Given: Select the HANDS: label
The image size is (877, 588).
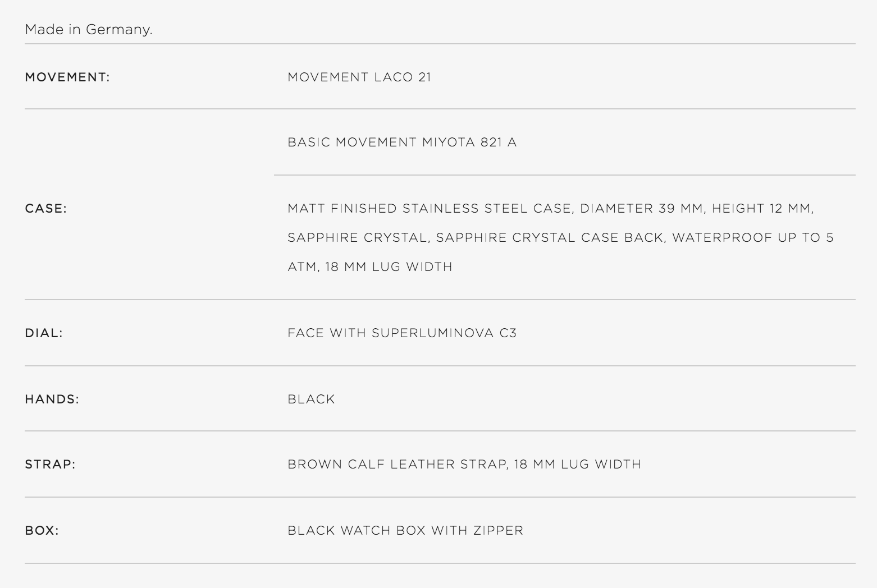Looking at the screenshot, I should [52, 399].
